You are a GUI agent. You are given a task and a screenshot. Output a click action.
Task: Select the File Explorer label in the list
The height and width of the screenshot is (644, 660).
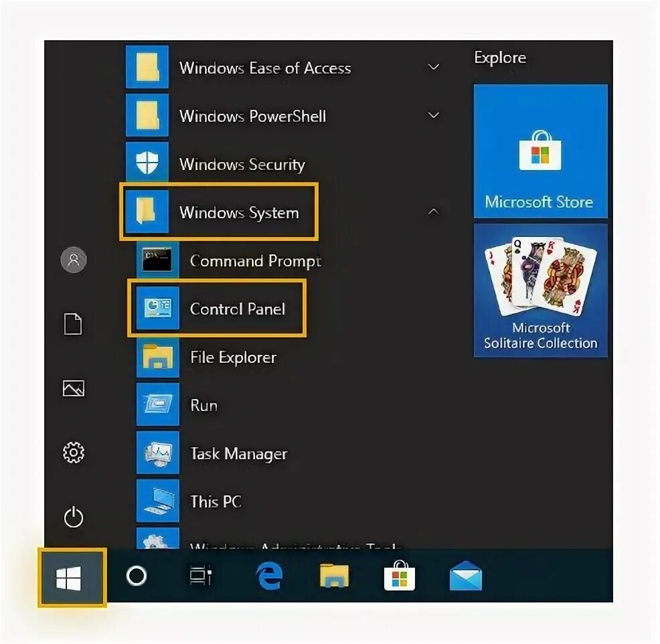234,357
